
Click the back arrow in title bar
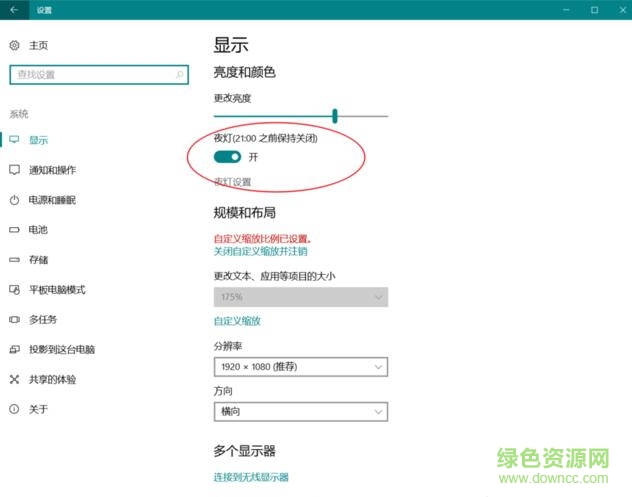tap(14, 10)
